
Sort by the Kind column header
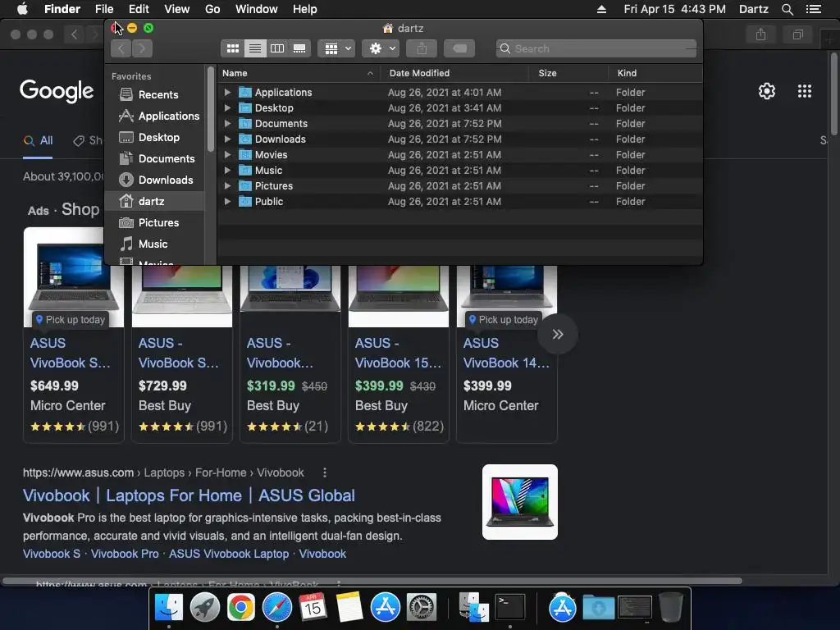pos(655,73)
